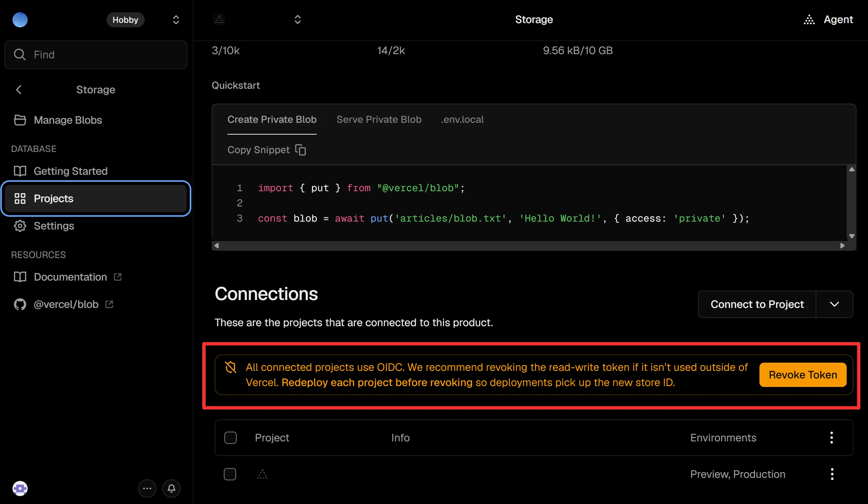The width and height of the screenshot is (868, 504).
Task: Click the Settings gear icon
Action: [20, 226]
